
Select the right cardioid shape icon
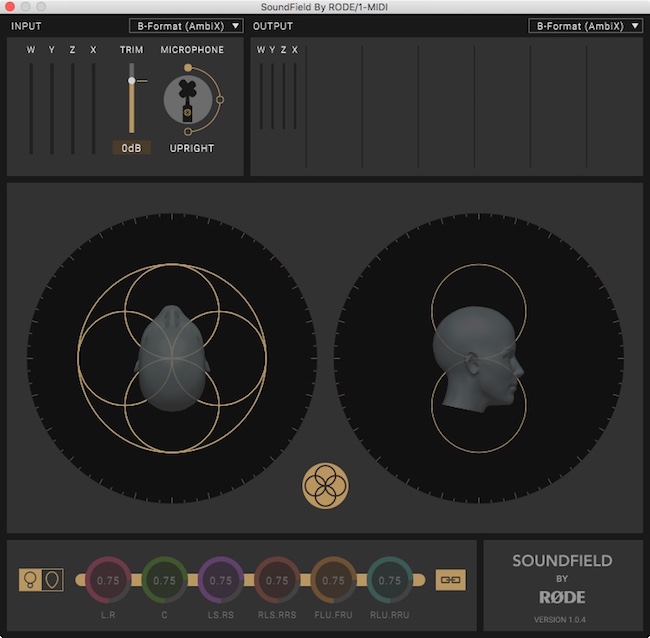pos(52,580)
